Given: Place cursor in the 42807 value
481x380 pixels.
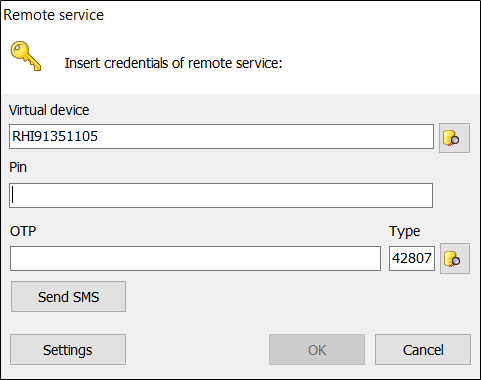Looking at the screenshot, I should (412, 258).
